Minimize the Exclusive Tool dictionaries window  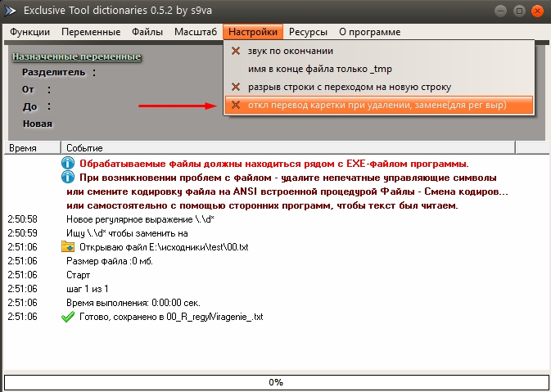tap(499, 11)
